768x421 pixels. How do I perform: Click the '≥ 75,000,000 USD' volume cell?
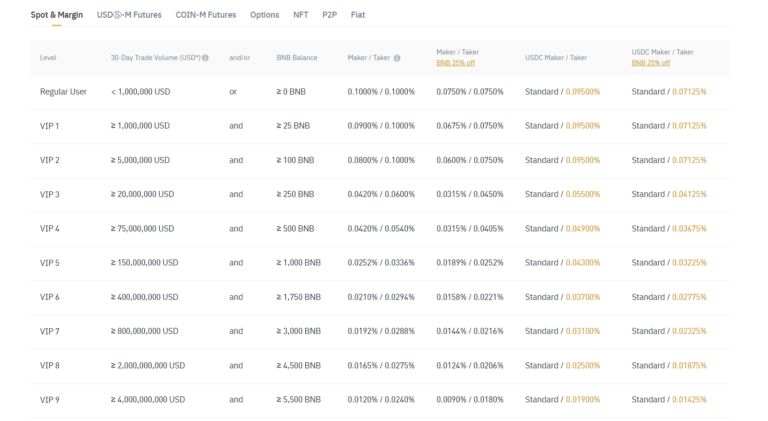click(x=143, y=229)
